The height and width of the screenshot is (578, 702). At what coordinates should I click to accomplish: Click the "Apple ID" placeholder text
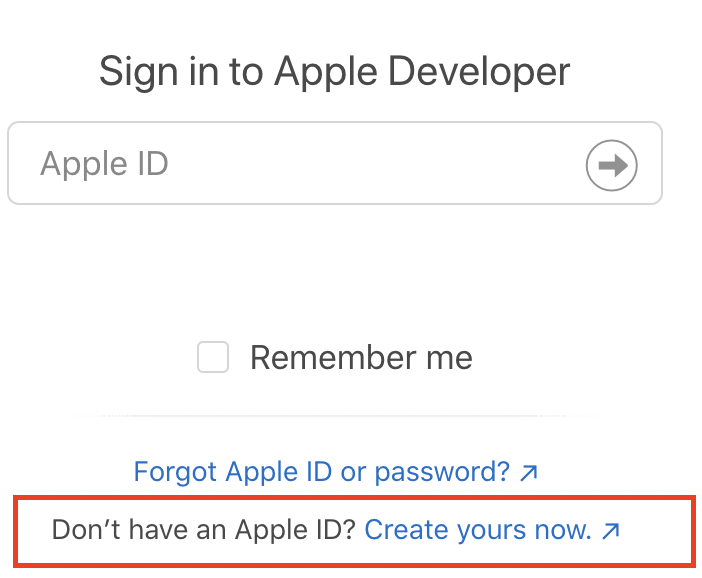[x=104, y=164]
